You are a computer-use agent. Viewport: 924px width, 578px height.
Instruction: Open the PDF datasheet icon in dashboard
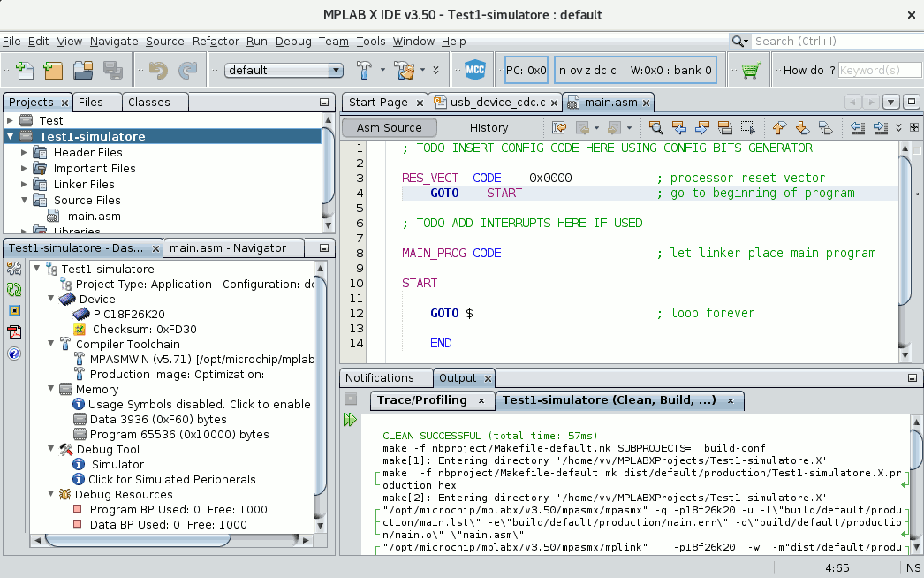(14, 332)
